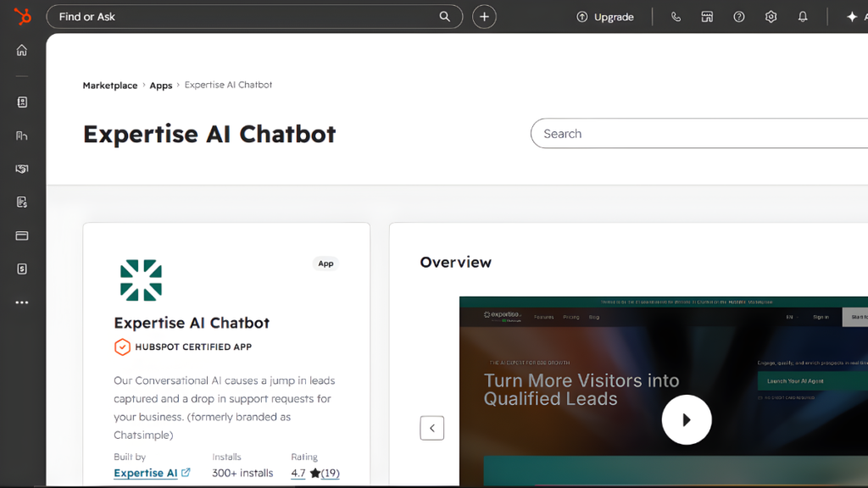Play the overview video
Viewport: 868px width, 488px height.
click(x=687, y=419)
